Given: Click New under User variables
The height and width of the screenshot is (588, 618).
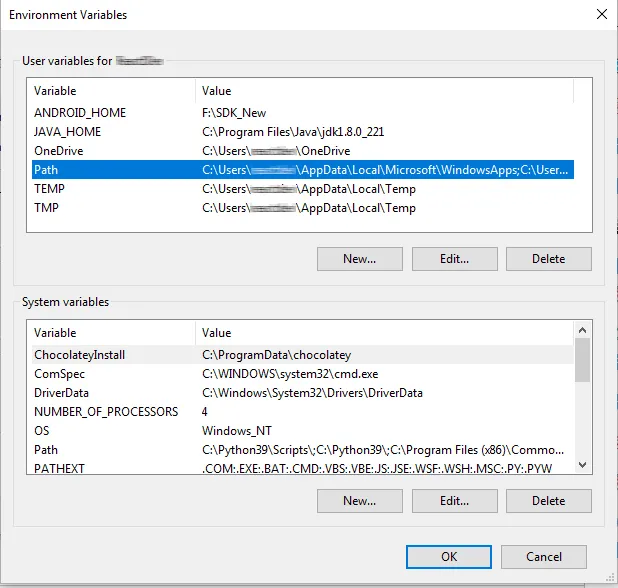Looking at the screenshot, I should pos(359,259).
